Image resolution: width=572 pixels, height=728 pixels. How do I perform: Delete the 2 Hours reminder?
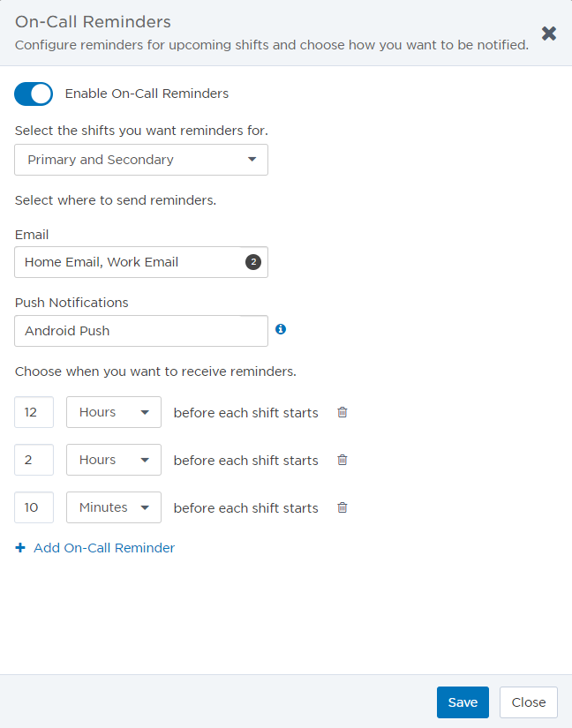tap(342, 460)
